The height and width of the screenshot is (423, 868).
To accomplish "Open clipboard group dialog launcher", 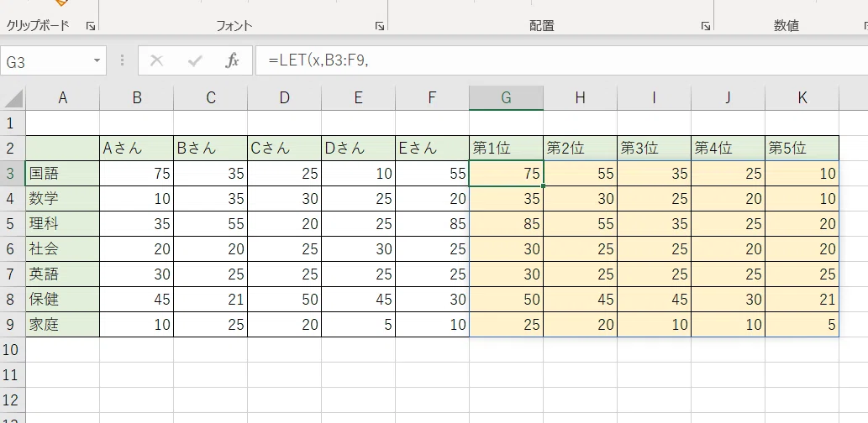I will point(91,26).
